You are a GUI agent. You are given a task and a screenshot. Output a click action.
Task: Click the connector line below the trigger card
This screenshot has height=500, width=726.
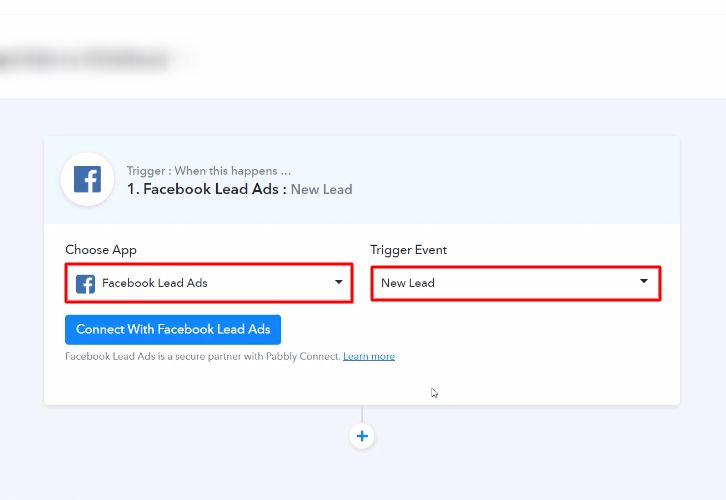(362, 414)
